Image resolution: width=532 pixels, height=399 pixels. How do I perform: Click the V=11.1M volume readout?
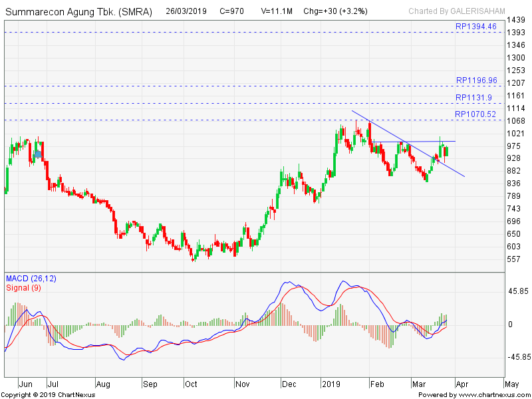(x=278, y=12)
